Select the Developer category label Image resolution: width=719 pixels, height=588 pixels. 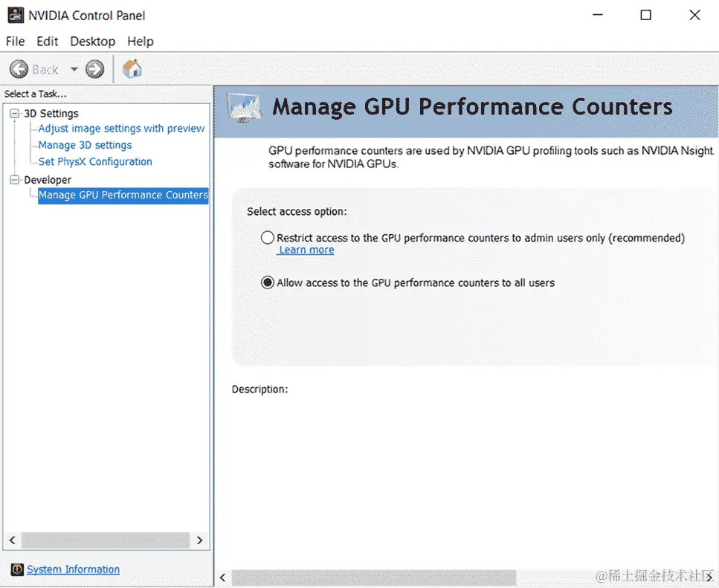click(48, 180)
